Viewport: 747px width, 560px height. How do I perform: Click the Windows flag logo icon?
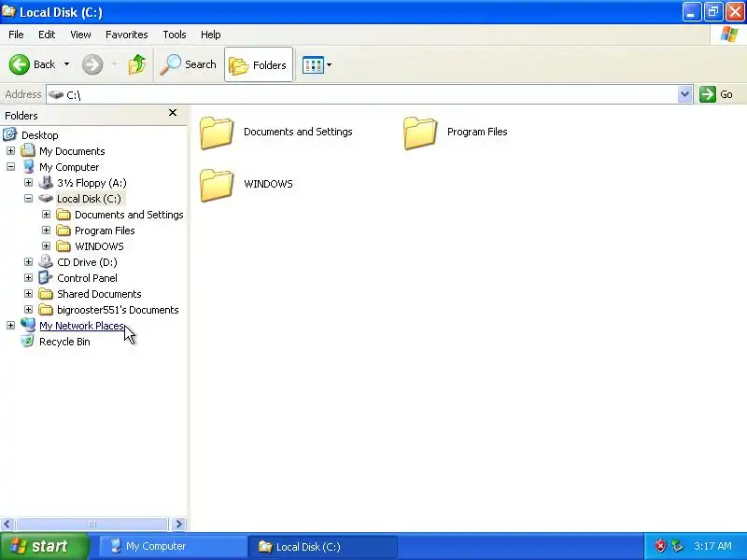[729, 35]
